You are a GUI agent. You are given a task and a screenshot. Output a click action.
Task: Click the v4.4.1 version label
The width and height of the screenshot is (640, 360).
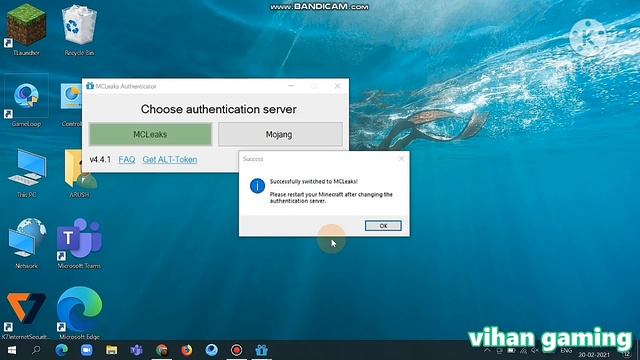(100, 160)
